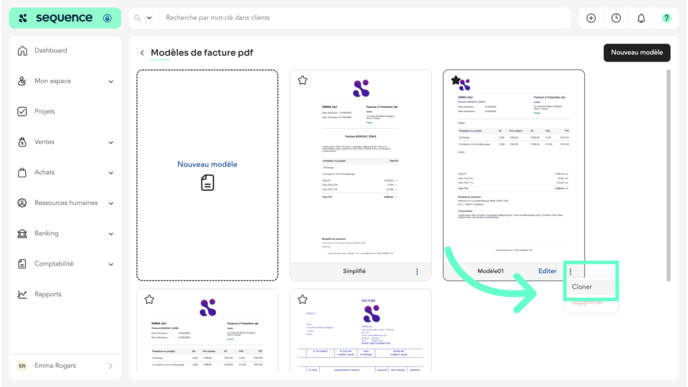The height and width of the screenshot is (387, 688).
Task: Click the document icon in new model card
Action: pyautogui.click(x=208, y=183)
